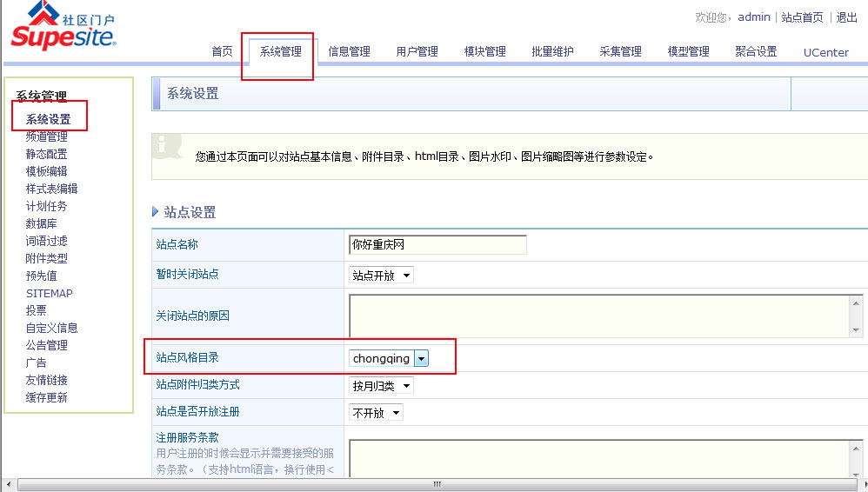Click the Supesite logo
Screen dimensions: 868x492
(x=63, y=26)
